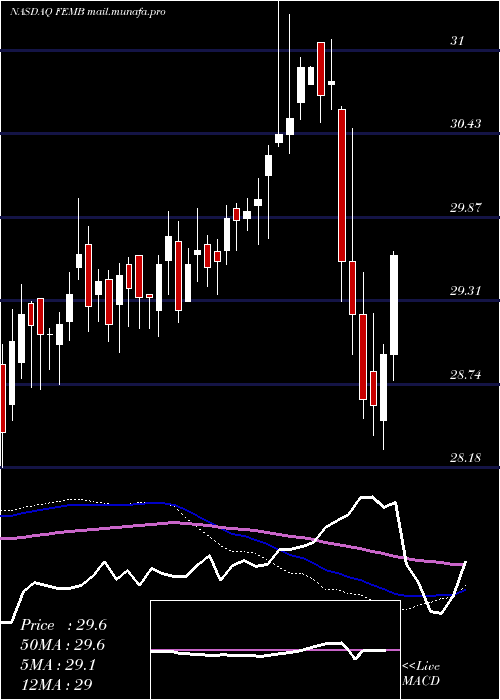
Task: Click the red candle reaching above the 31 line
Action: point(321,69)
